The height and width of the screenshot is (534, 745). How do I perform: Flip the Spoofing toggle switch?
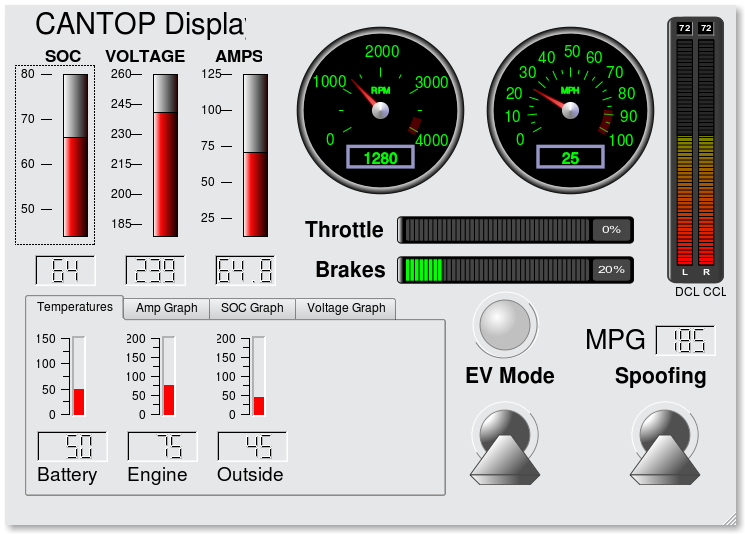[x=665, y=445]
